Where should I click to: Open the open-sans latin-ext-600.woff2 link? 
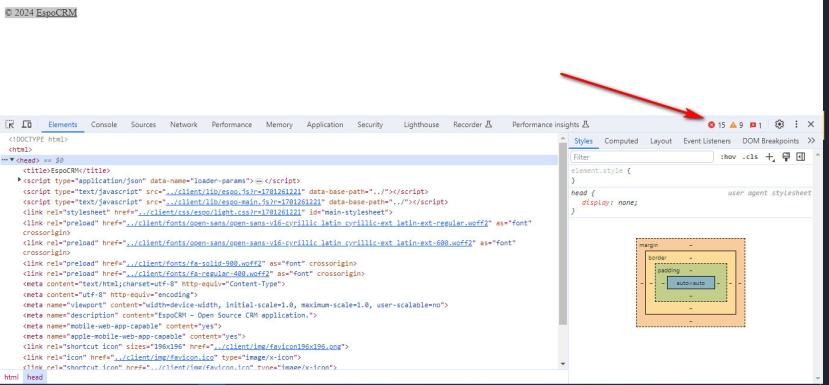point(299,243)
